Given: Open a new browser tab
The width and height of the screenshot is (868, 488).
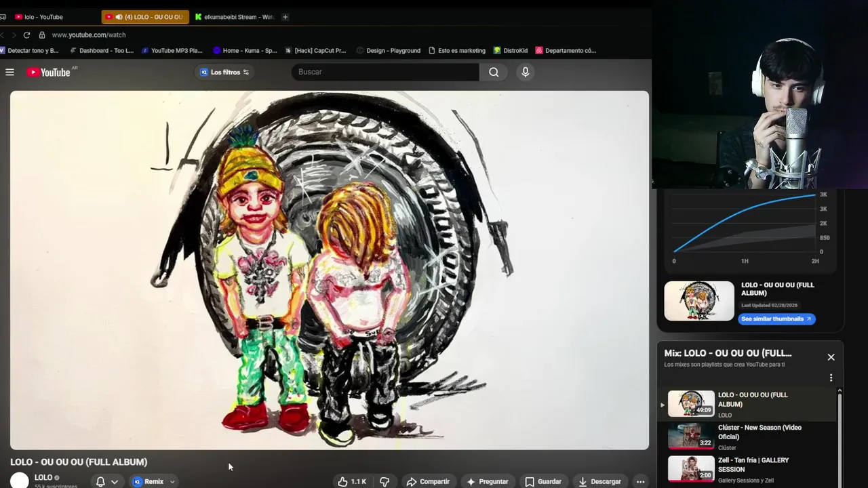Looking at the screenshot, I should [285, 17].
